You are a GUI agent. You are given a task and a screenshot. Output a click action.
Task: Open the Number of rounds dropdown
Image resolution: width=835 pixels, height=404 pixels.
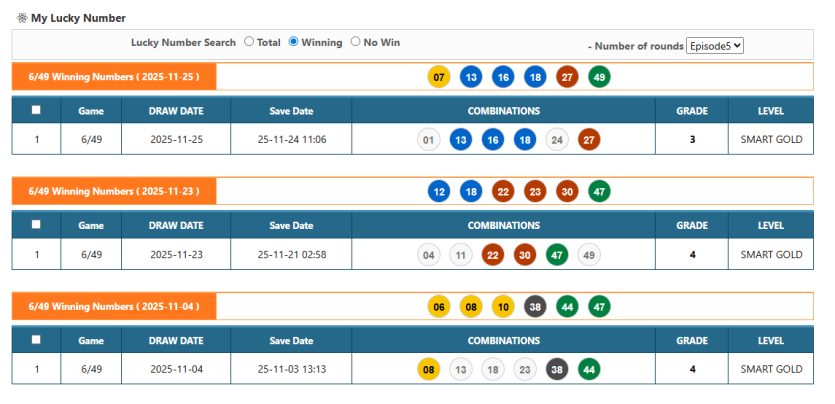715,46
